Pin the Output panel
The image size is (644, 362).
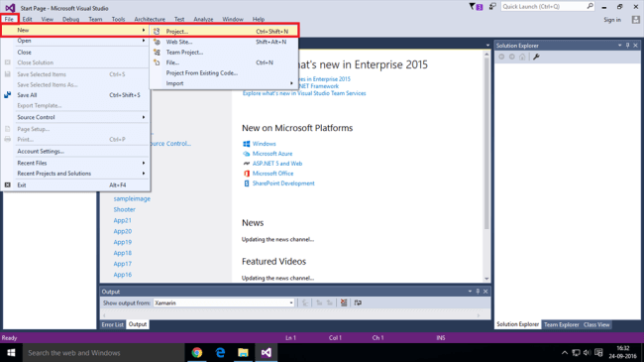click(x=478, y=292)
